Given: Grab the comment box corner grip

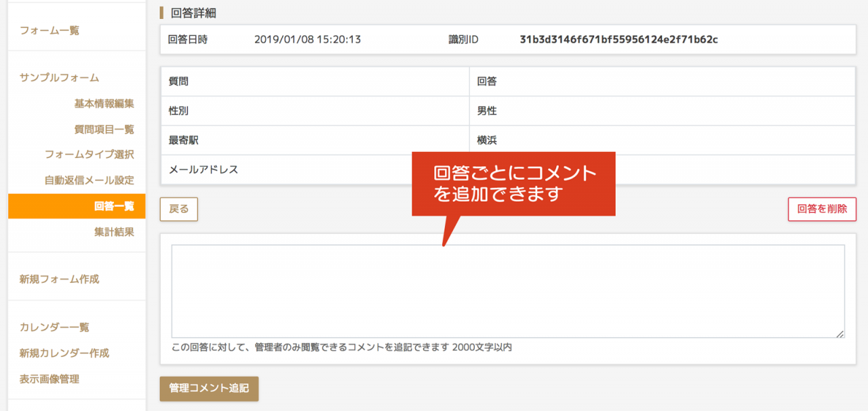Looking at the screenshot, I should pyautogui.click(x=840, y=333).
